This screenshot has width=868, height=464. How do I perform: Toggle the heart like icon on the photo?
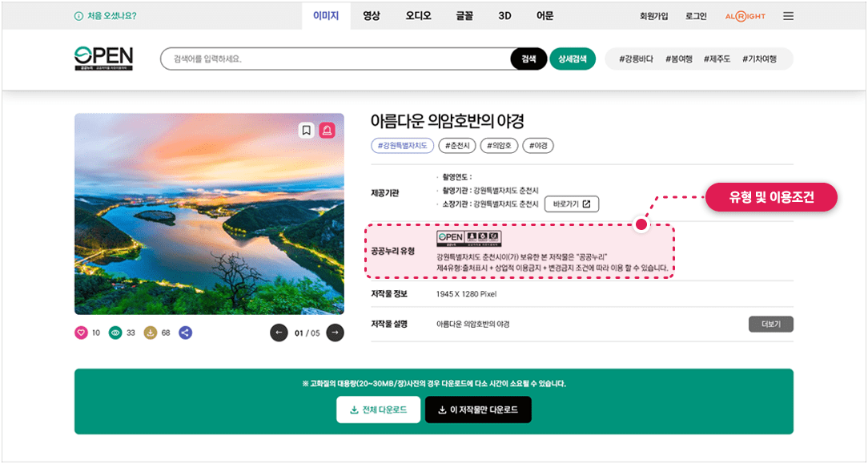(79, 333)
